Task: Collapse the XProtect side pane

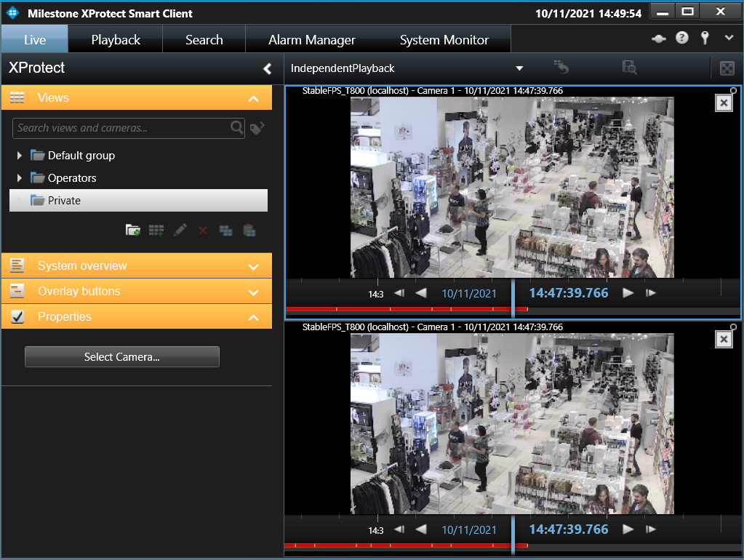Action: [268, 69]
